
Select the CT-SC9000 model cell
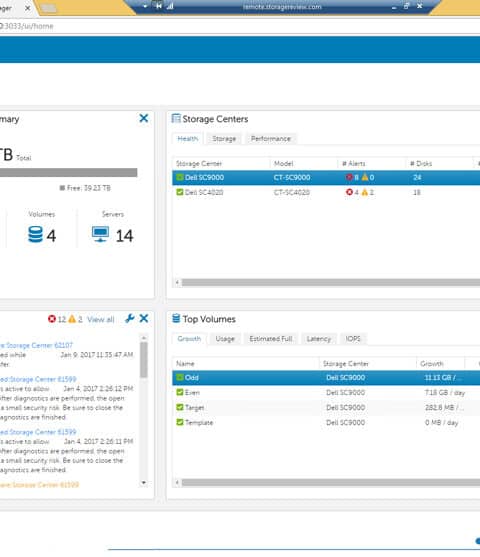pyautogui.click(x=292, y=177)
